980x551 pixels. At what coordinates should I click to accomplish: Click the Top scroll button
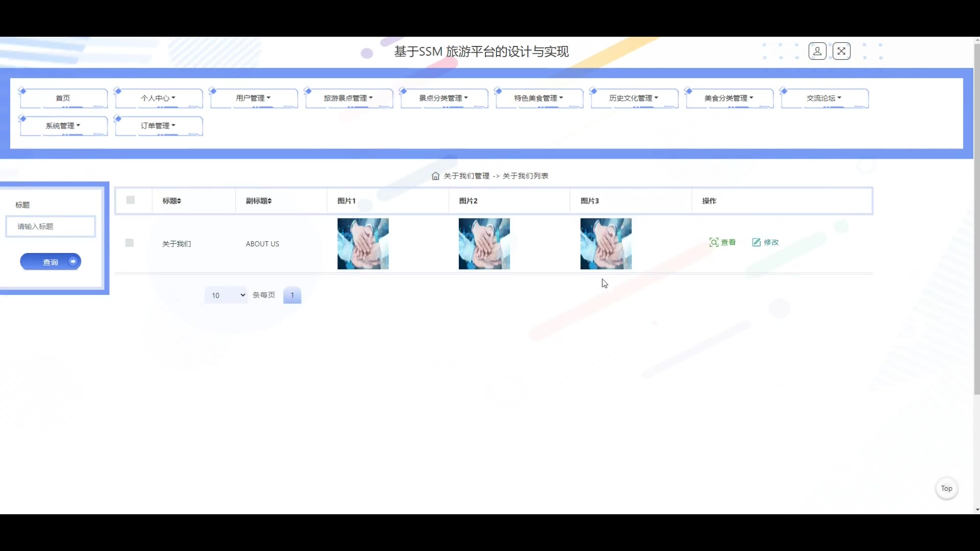[x=947, y=488]
